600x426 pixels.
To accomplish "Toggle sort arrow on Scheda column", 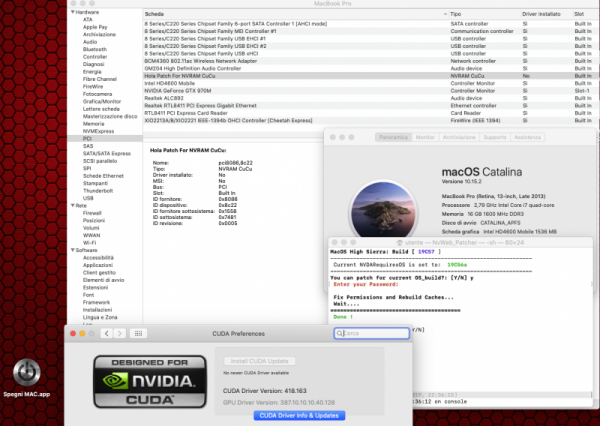I will (445, 14).
